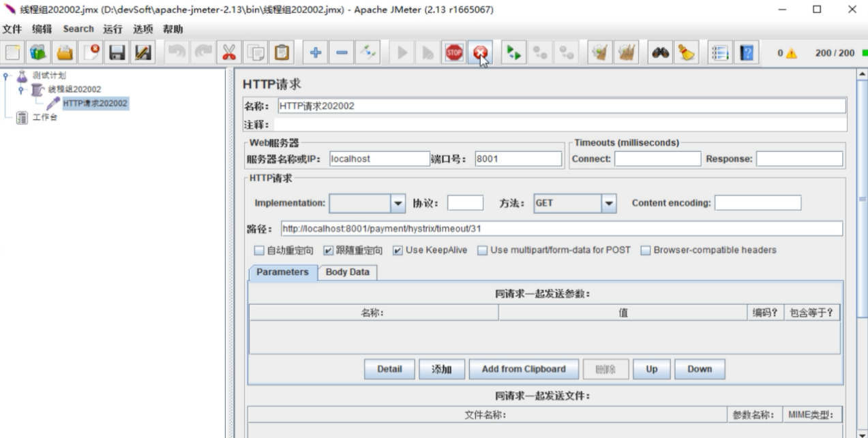Open the Function Helper dialog icon
This screenshot has width=868, height=438.
click(x=720, y=52)
